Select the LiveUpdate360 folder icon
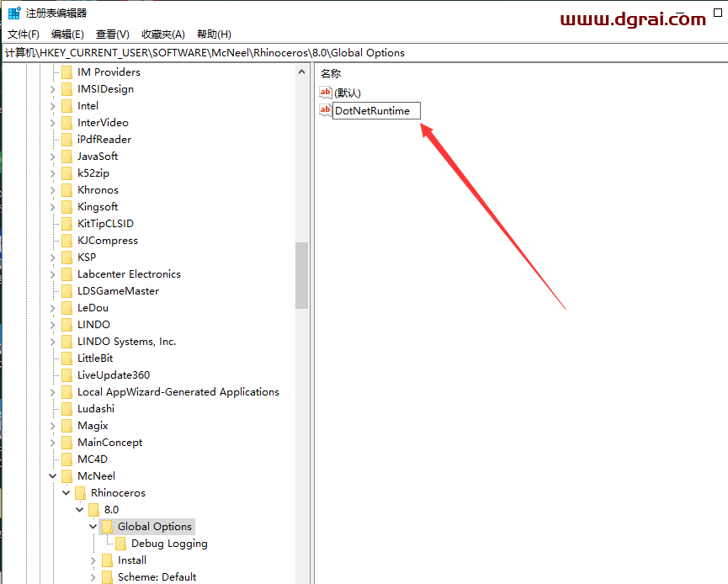Viewport: 728px width, 584px height. click(x=66, y=375)
